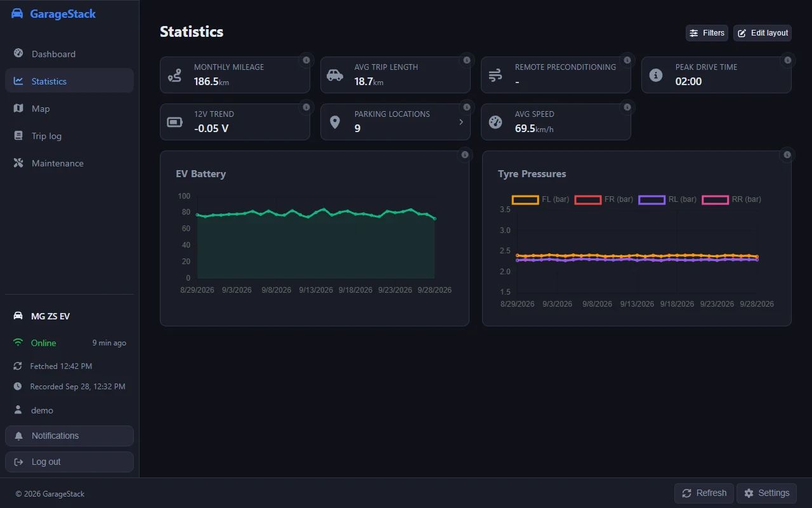Click the map pin icon in Parking Locations
Screen dimensions: 812x508
coord(335,122)
